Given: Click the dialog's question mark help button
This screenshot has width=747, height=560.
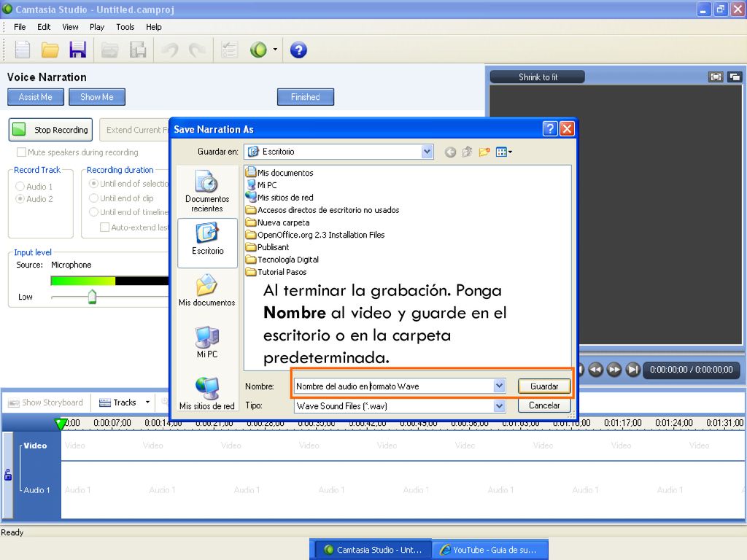Looking at the screenshot, I should coord(550,128).
